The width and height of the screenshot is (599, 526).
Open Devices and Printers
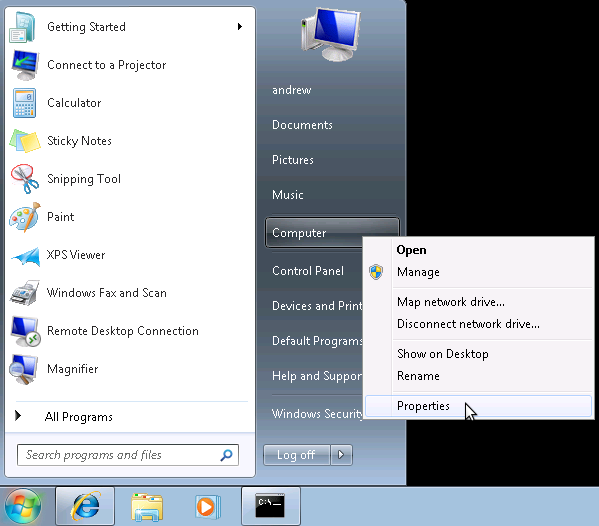tap(317, 306)
